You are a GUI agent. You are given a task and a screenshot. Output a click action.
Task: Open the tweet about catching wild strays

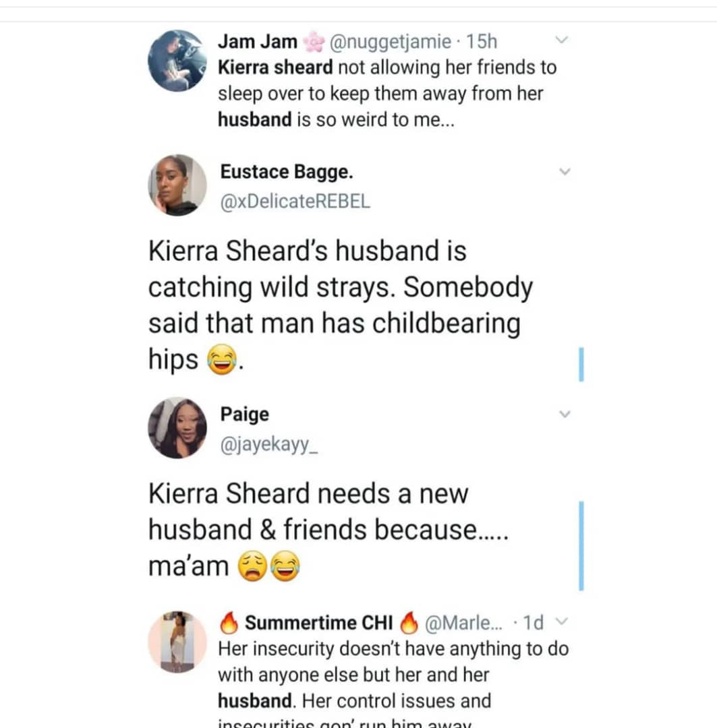coord(341,305)
